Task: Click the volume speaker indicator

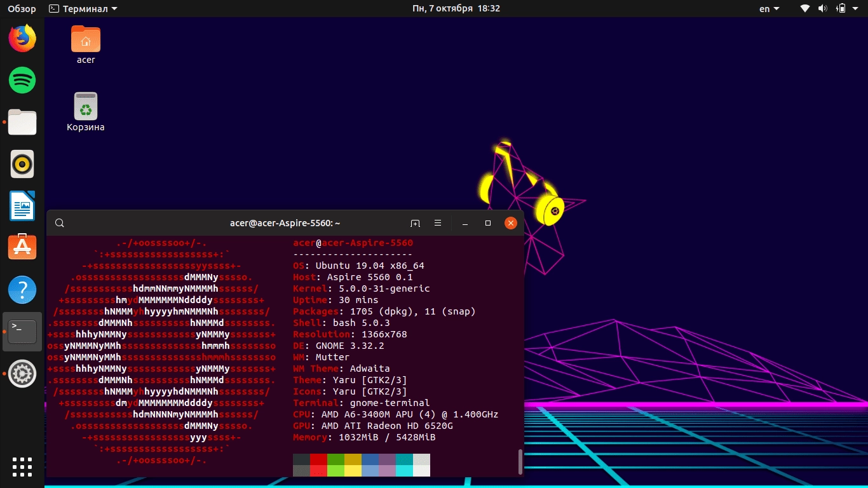Action: coord(823,8)
